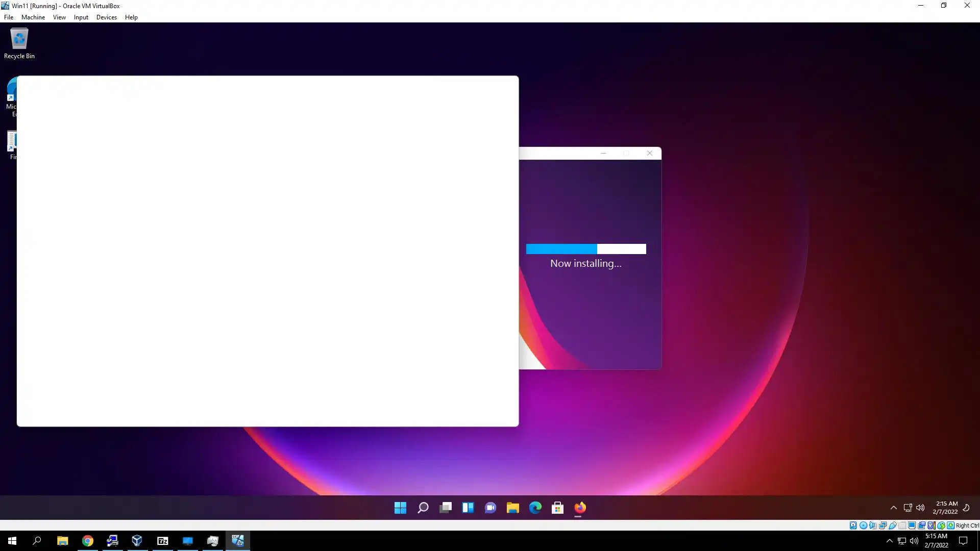Open the VirtualBox Machine menu
980x551 pixels.
[x=33, y=17]
